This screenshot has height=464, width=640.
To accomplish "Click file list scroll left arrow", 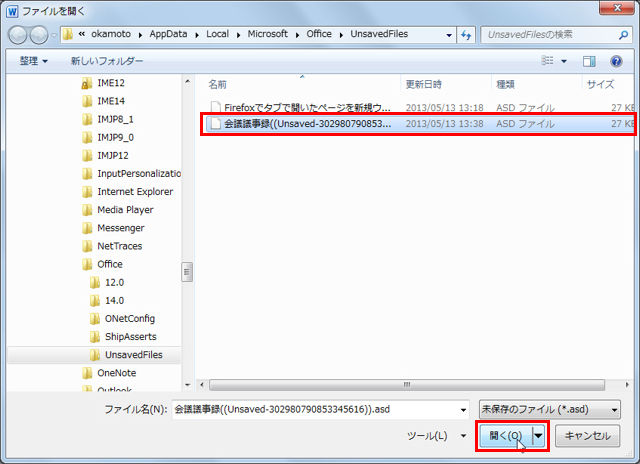I will click(202, 385).
